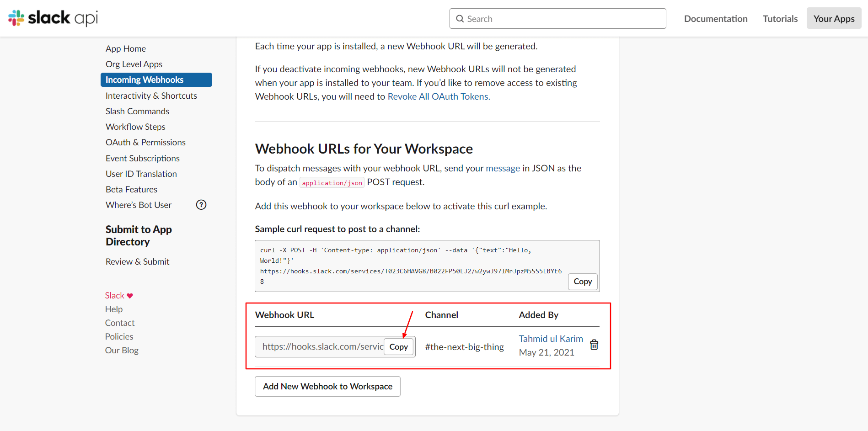
Task: Open Slash Commands configuration
Action: (x=137, y=111)
